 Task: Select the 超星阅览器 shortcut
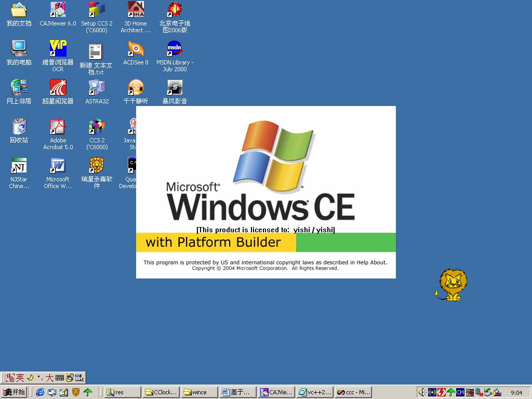(58, 91)
